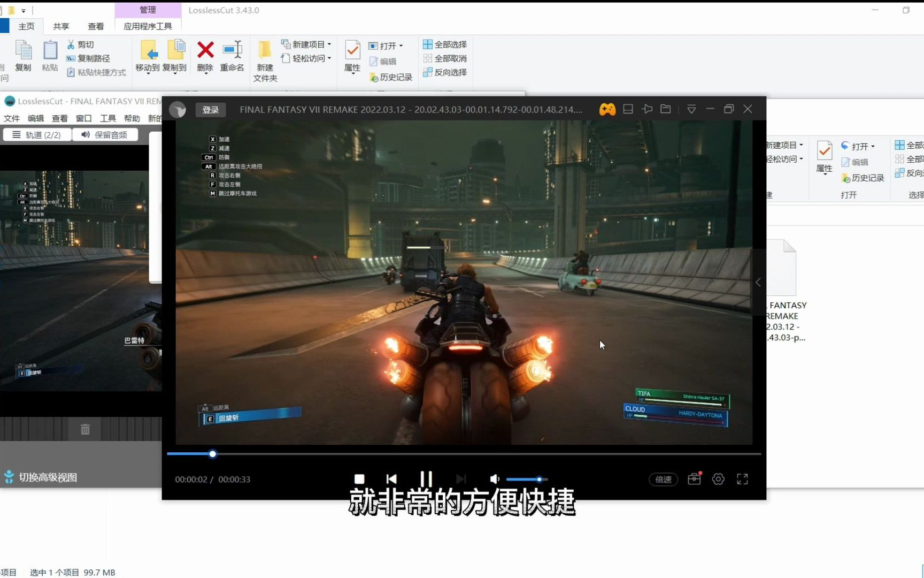
Task: Click 轨道 (2/2) tracks button in LosslessCut
Action: 37,135
